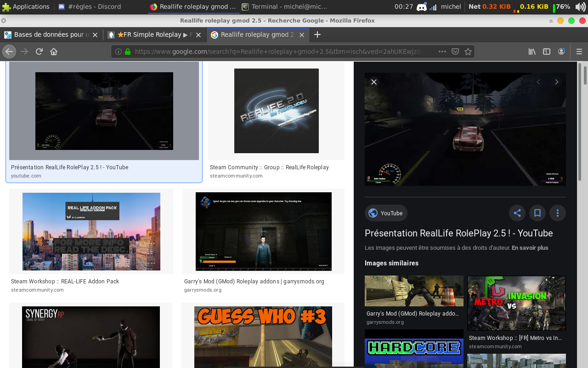The image size is (588, 368).
Task: Open Steam Workshop FR Metro vs In… caption
Action: click(x=515, y=338)
